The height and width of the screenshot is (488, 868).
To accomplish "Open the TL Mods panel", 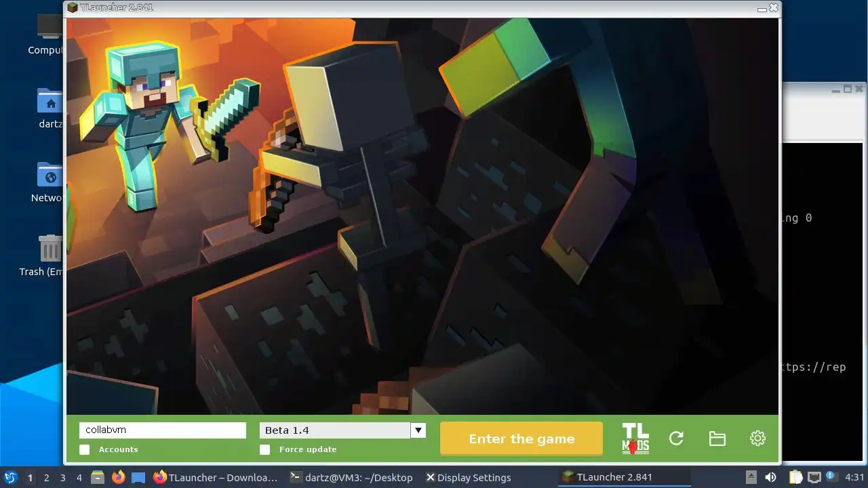I will click(635, 439).
